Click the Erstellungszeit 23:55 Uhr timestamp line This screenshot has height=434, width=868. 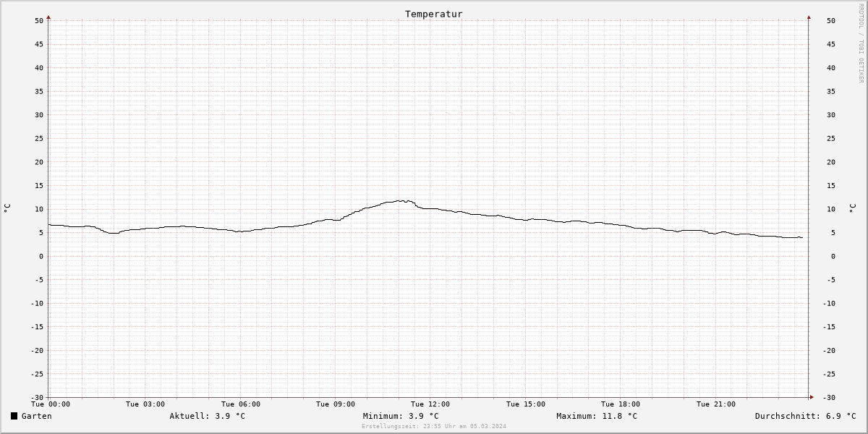click(x=434, y=426)
